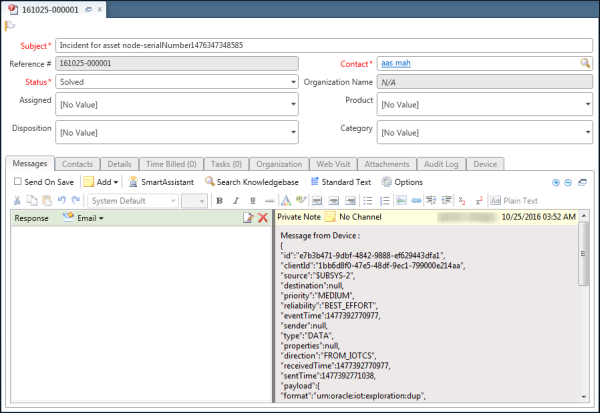This screenshot has width=600, height=413.
Task: Apply superscript formatting
Action: (479, 201)
